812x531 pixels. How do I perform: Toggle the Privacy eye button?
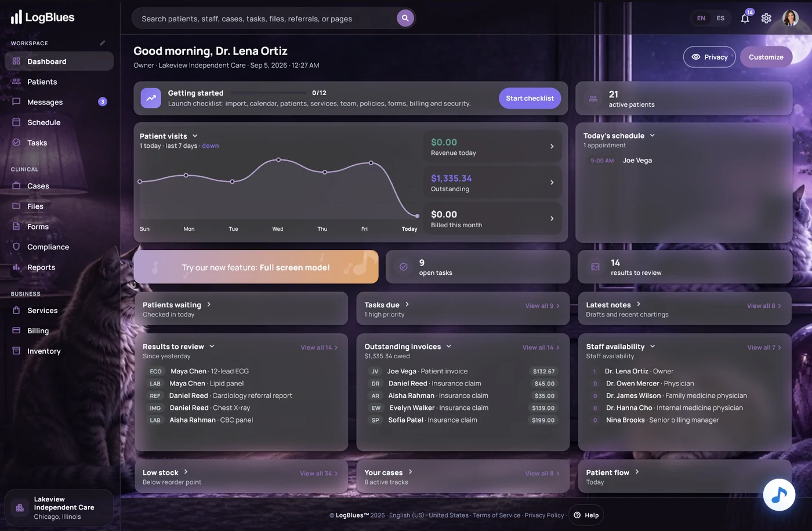tap(709, 57)
